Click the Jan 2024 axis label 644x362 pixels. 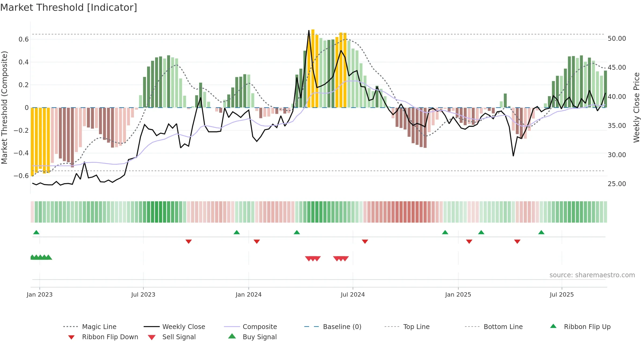coord(248,294)
